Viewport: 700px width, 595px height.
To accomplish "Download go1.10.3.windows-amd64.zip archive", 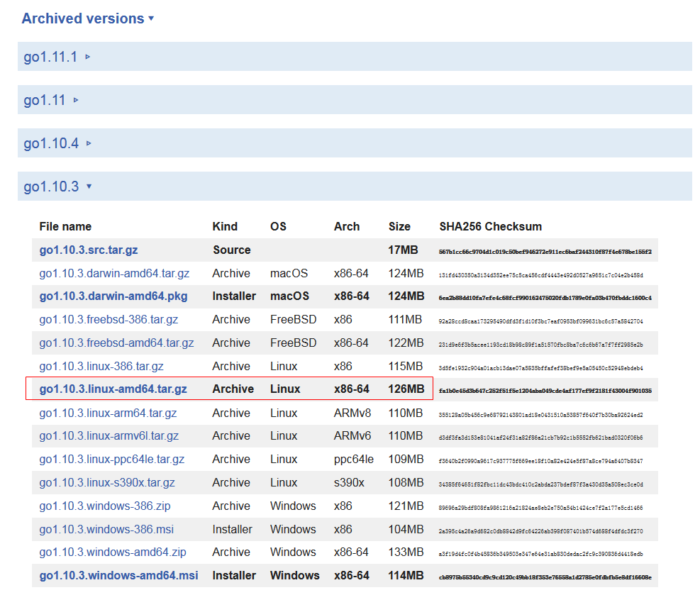I will point(113,552).
